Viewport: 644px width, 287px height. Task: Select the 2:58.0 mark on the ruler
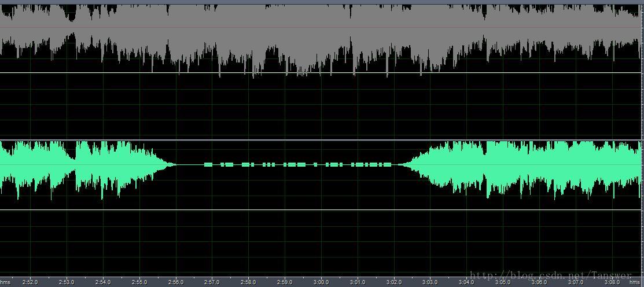[248, 282]
